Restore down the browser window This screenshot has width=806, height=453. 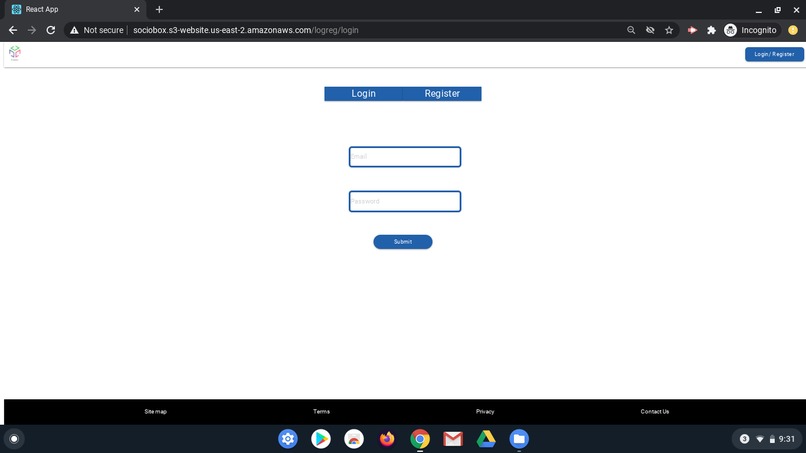(778, 10)
